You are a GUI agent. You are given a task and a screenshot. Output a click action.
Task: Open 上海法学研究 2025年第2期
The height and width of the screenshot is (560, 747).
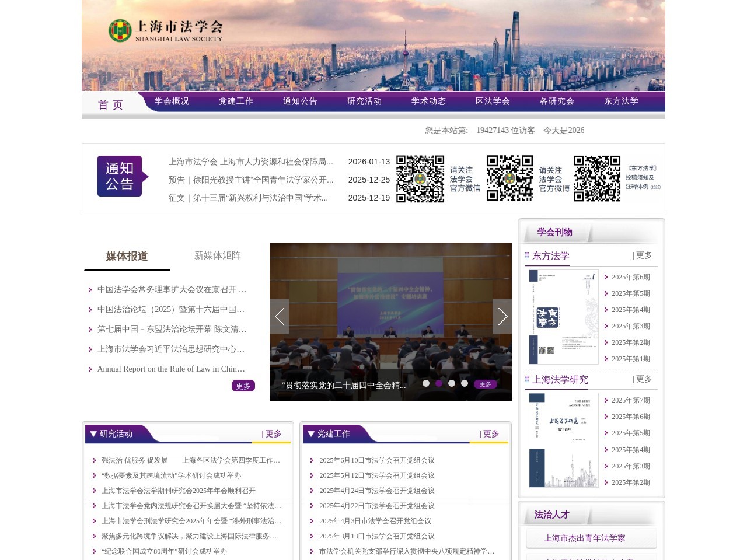[x=630, y=482]
